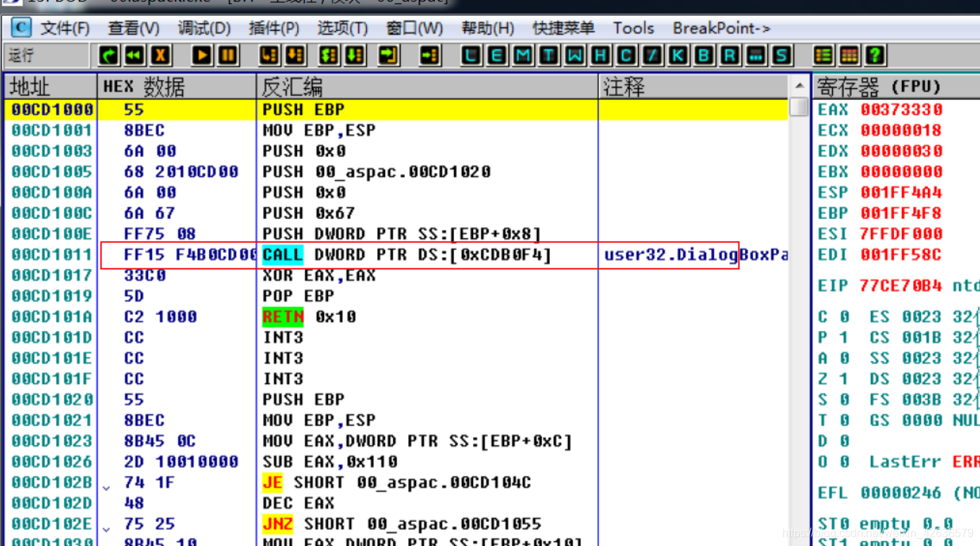Open the 调试(D) menu
The height and width of the screenshot is (546, 980).
204,28
